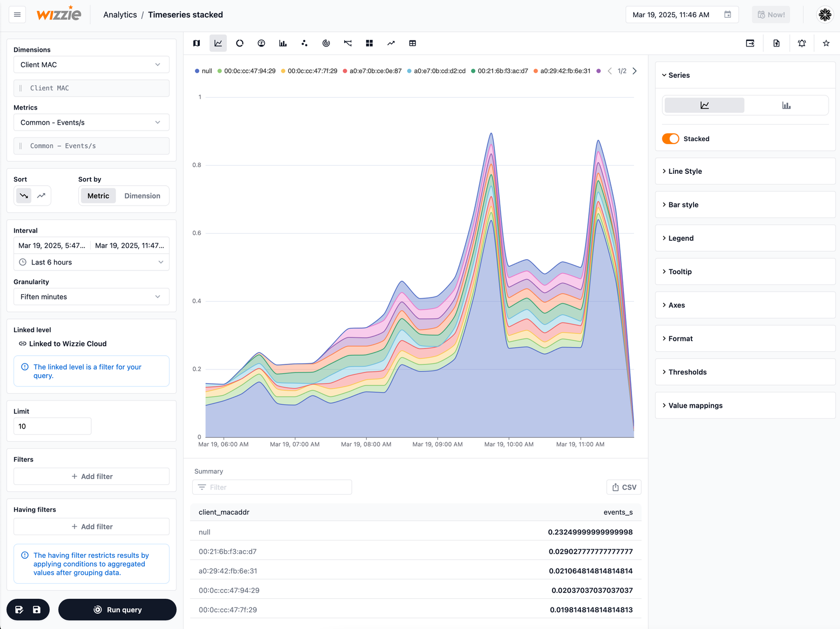Mark the widget as favorite with star

[x=826, y=43]
